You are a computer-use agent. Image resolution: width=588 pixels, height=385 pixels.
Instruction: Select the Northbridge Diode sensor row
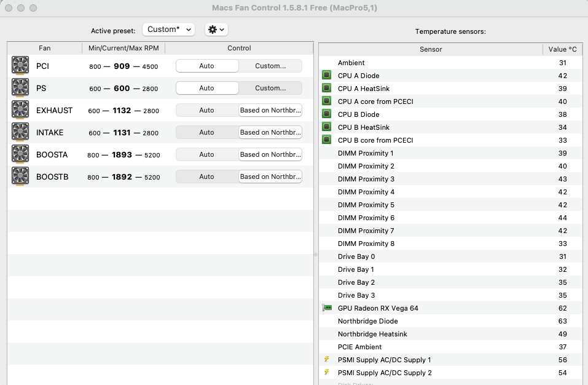[x=451, y=321]
